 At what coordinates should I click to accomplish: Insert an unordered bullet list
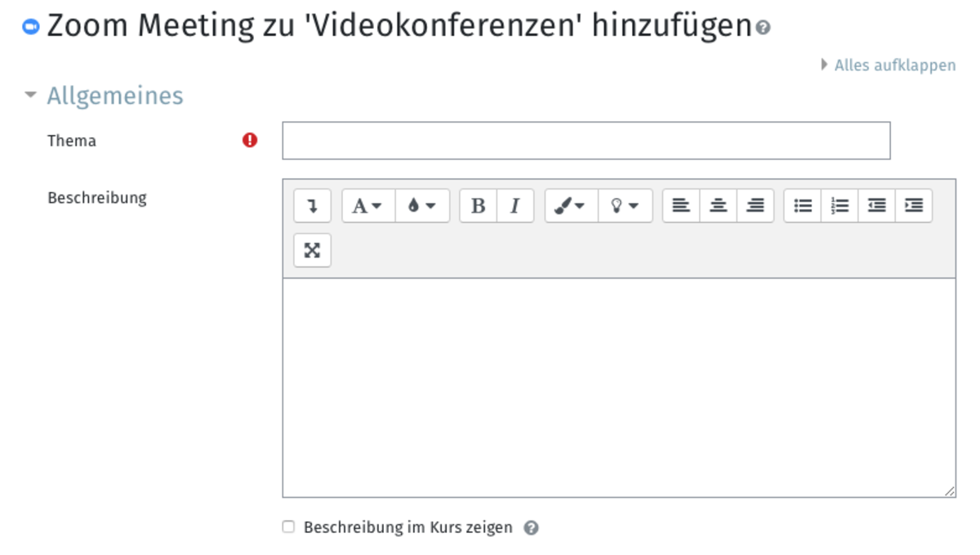click(x=803, y=206)
